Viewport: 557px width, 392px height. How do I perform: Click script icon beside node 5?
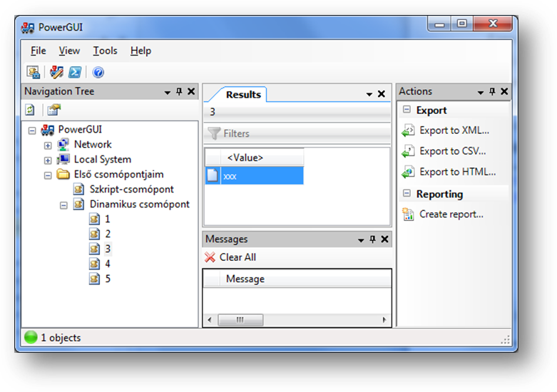click(x=94, y=279)
